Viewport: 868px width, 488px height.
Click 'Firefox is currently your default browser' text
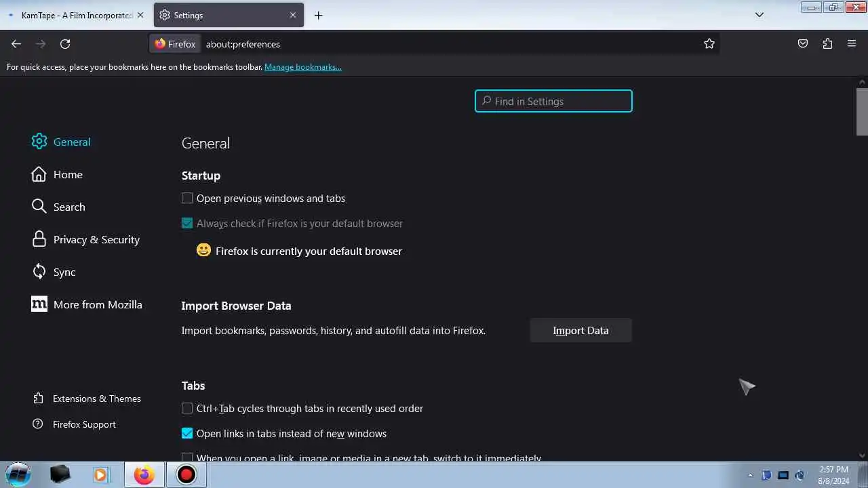pos(309,251)
